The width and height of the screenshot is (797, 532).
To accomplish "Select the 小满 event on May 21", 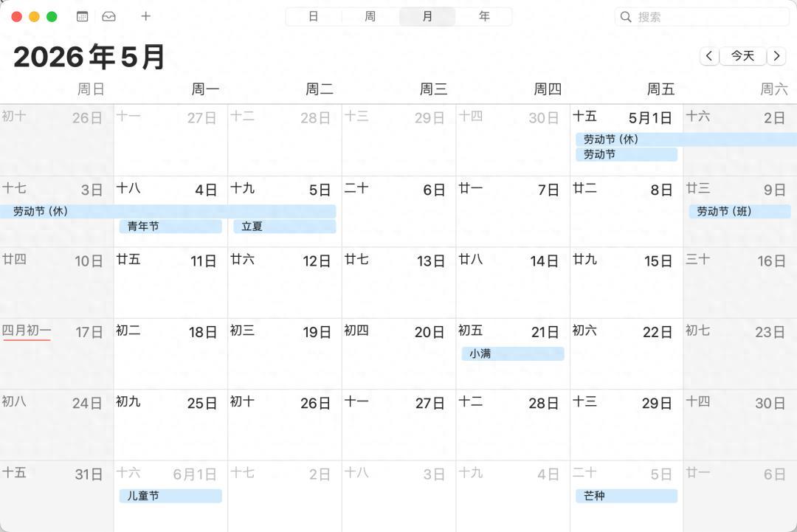I will click(512, 354).
